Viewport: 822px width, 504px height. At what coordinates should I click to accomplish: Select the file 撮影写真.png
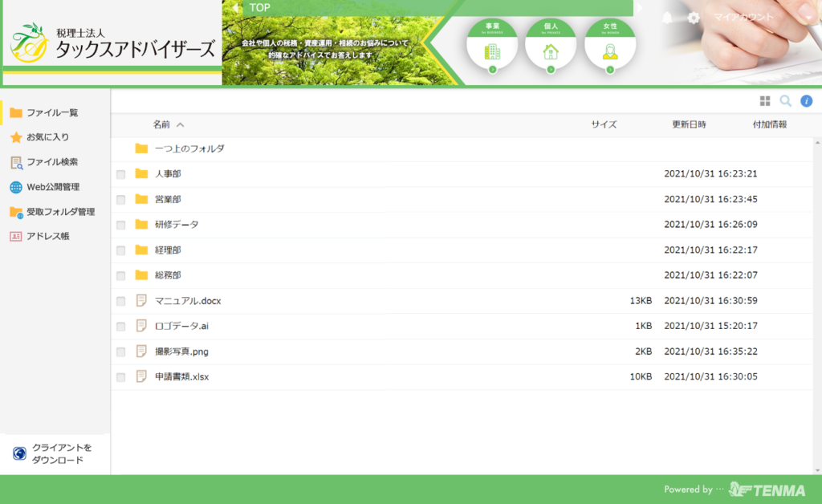click(x=181, y=352)
